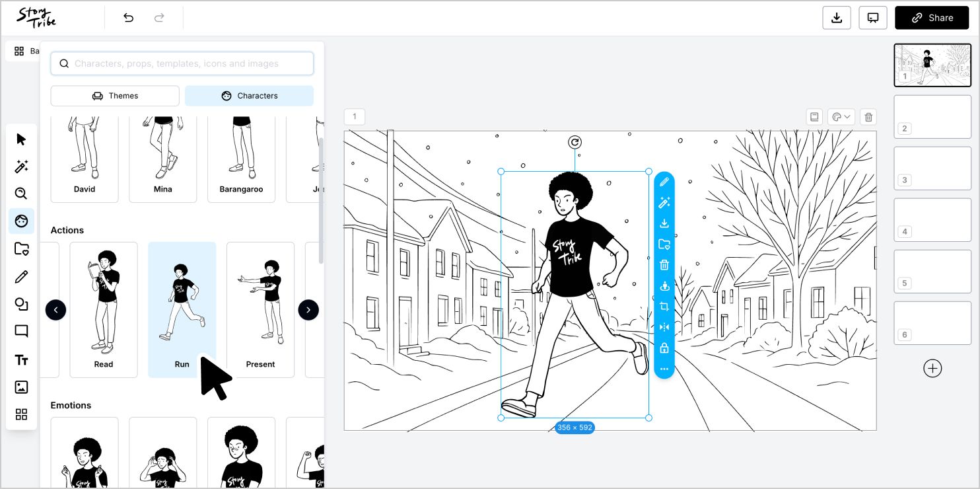Open the color palette dropdown above canvas
The height and width of the screenshot is (489, 980).
point(841,117)
